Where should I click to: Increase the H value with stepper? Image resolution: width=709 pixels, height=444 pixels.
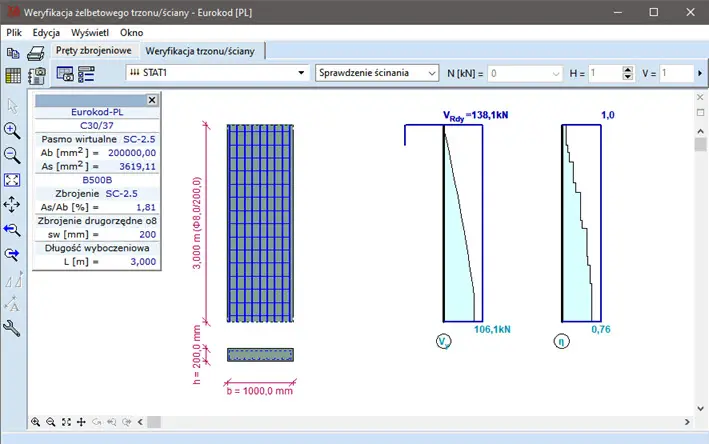tap(627, 69)
